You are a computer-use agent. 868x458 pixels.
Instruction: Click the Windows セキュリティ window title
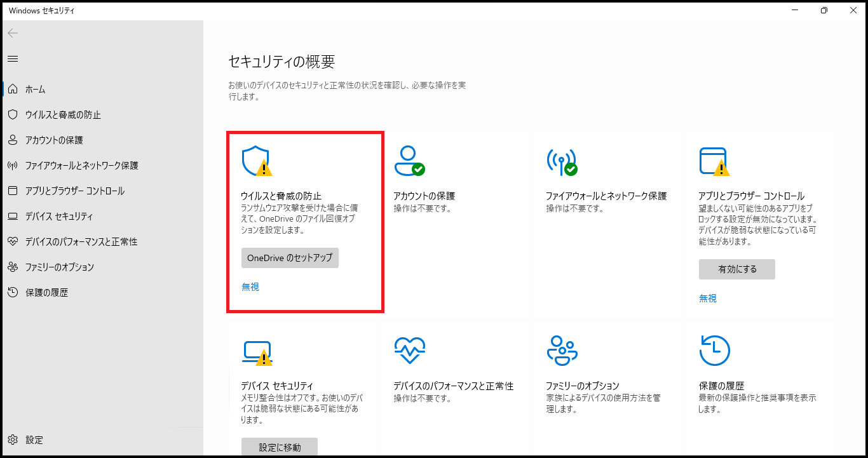[41, 11]
